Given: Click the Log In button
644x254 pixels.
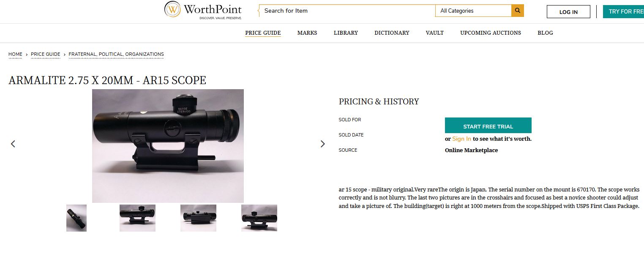Looking at the screenshot, I should tap(568, 12).
